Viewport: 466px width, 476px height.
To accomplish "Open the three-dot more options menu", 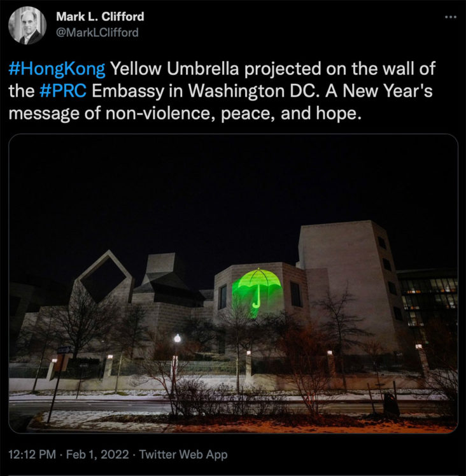I will (451, 17).
